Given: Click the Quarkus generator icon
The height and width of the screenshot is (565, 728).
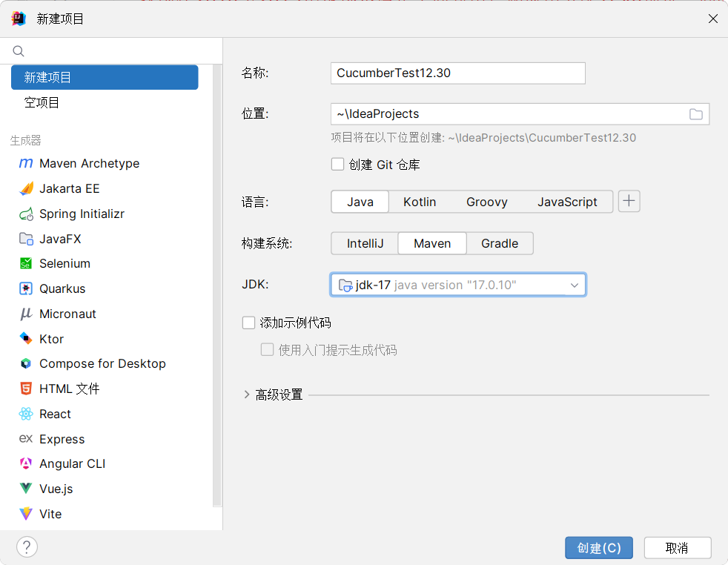Looking at the screenshot, I should point(26,288).
